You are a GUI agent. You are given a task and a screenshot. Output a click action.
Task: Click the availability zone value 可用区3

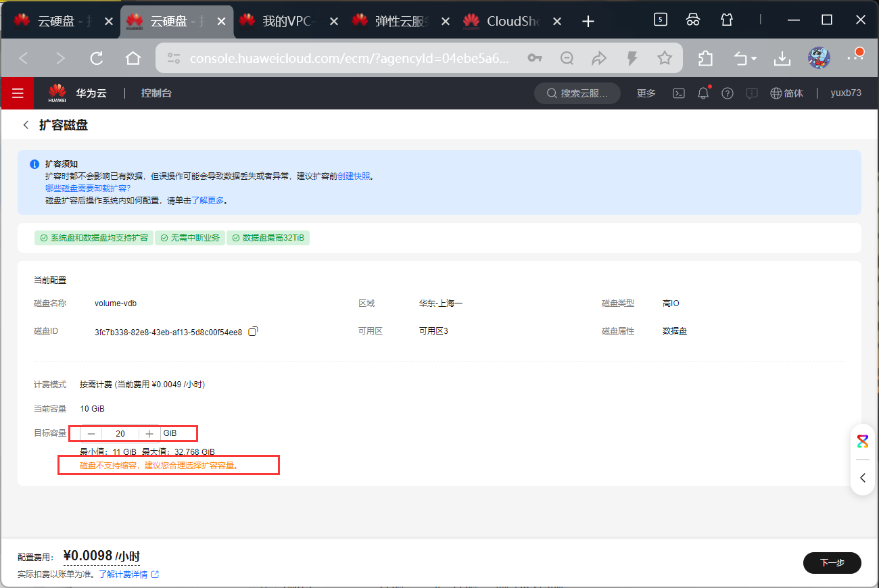(433, 331)
